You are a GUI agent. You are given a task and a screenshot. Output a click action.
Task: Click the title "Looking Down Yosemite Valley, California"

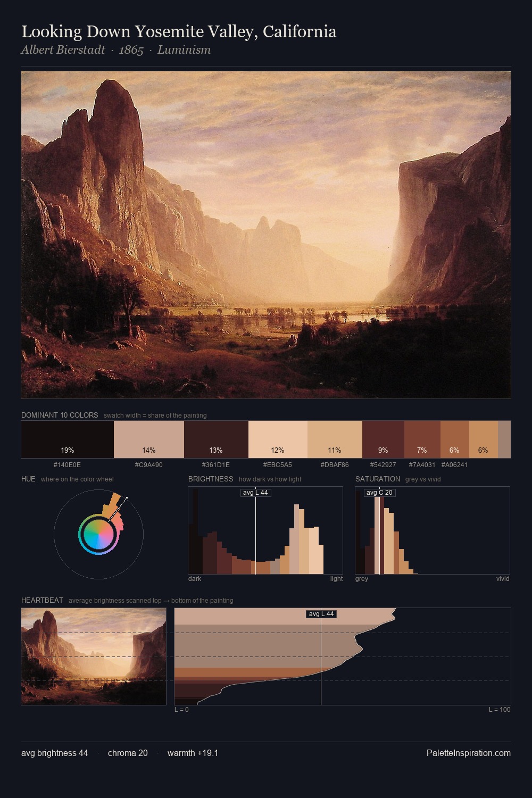click(x=179, y=32)
